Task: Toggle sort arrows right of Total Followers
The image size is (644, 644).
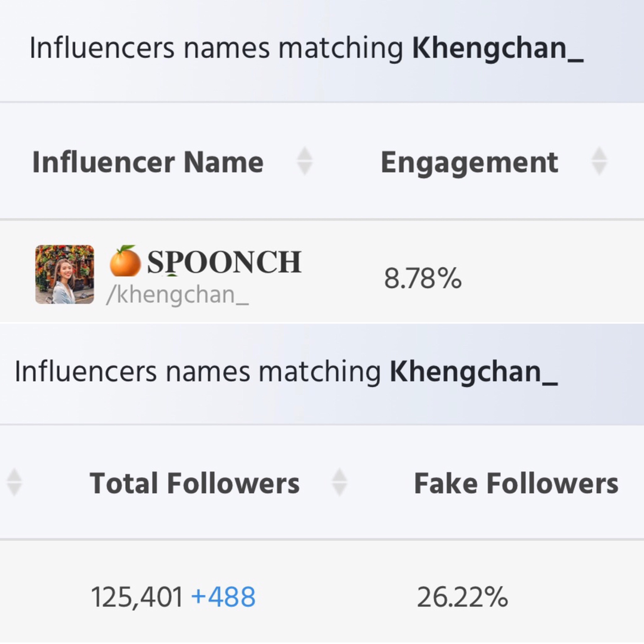Action: tap(339, 482)
